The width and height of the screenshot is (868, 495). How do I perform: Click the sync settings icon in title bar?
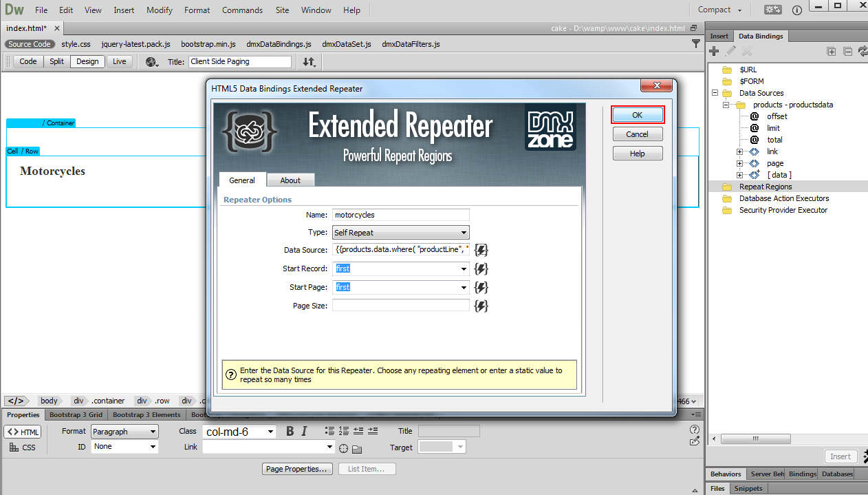pos(774,10)
